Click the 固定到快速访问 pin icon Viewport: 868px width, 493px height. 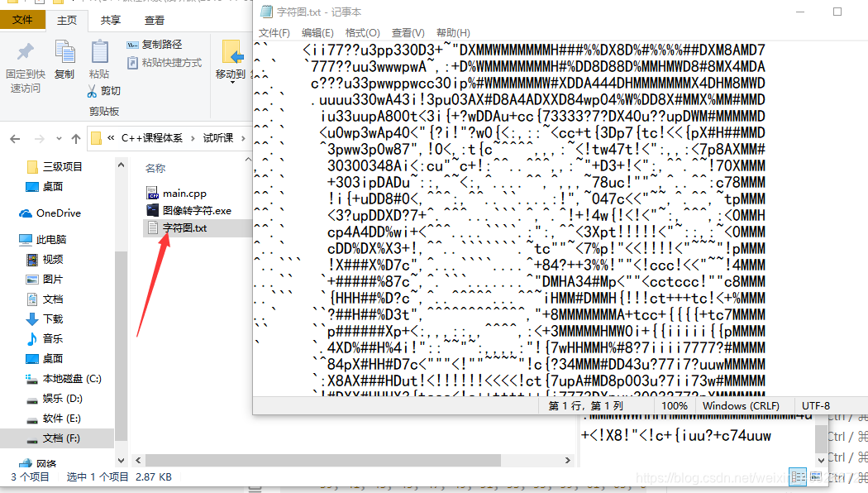(x=25, y=53)
